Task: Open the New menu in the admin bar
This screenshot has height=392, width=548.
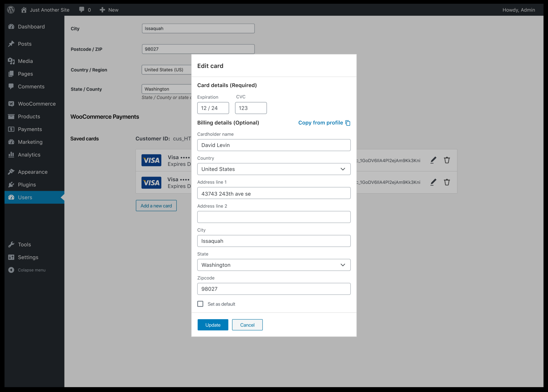Action: point(109,10)
